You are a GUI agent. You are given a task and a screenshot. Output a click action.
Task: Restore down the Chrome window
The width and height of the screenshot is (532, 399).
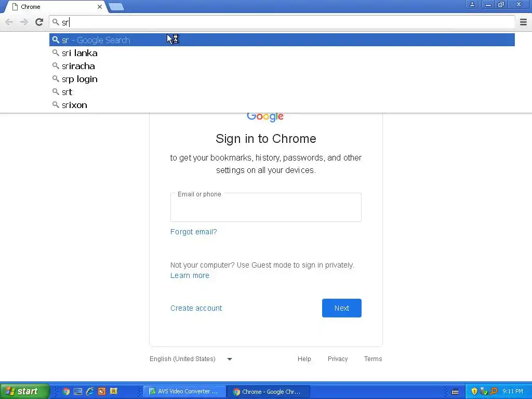click(x=501, y=4)
